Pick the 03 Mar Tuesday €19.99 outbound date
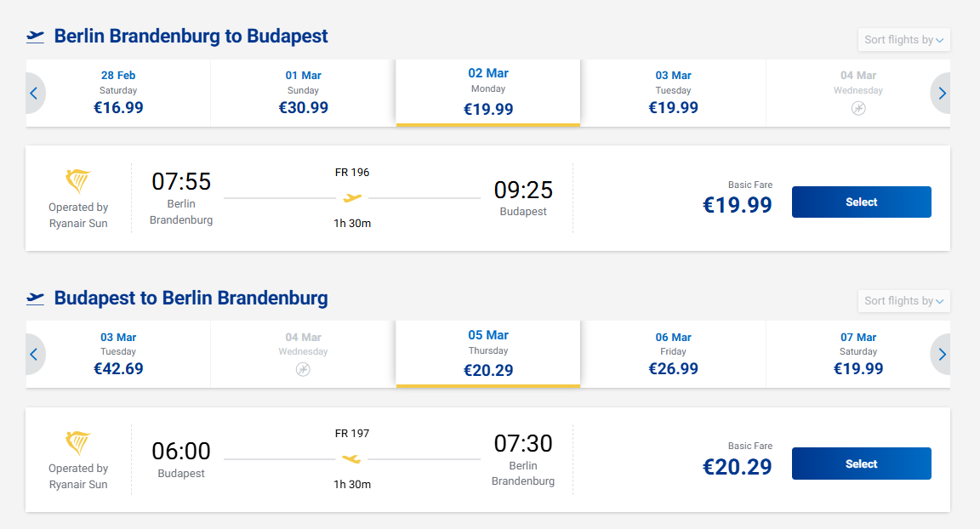Screen dimensions: 980x529 [x=673, y=93]
